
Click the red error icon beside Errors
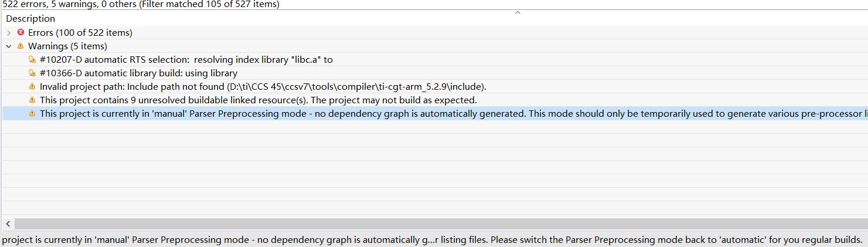(x=21, y=32)
